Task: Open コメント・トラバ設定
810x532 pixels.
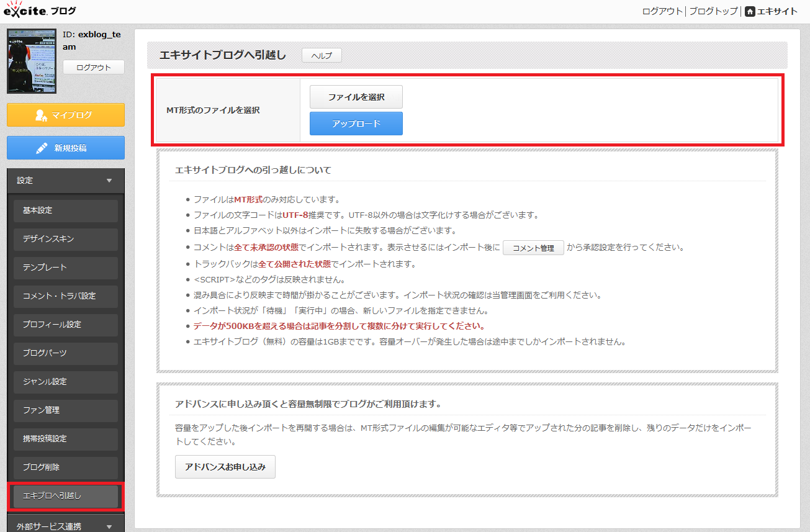Action: (x=66, y=296)
